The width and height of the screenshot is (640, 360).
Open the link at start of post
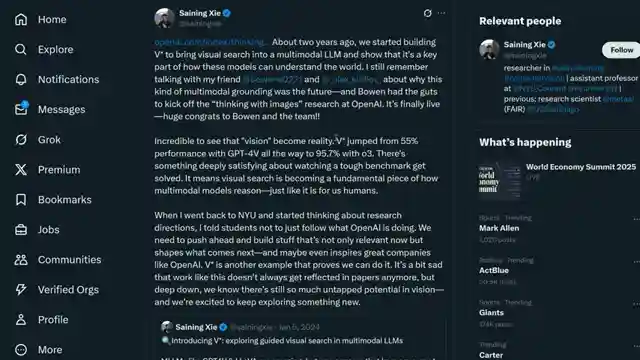pyautogui.click(x=211, y=42)
